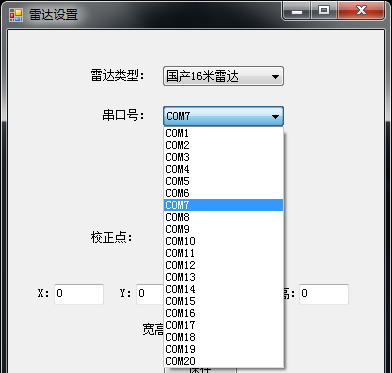Select COM13 from the port list

[223, 277]
